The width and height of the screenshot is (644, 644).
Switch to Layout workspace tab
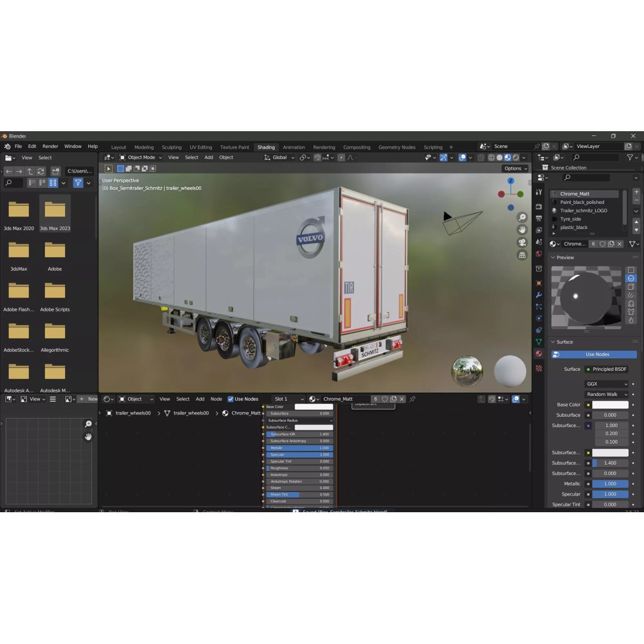pos(119,147)
